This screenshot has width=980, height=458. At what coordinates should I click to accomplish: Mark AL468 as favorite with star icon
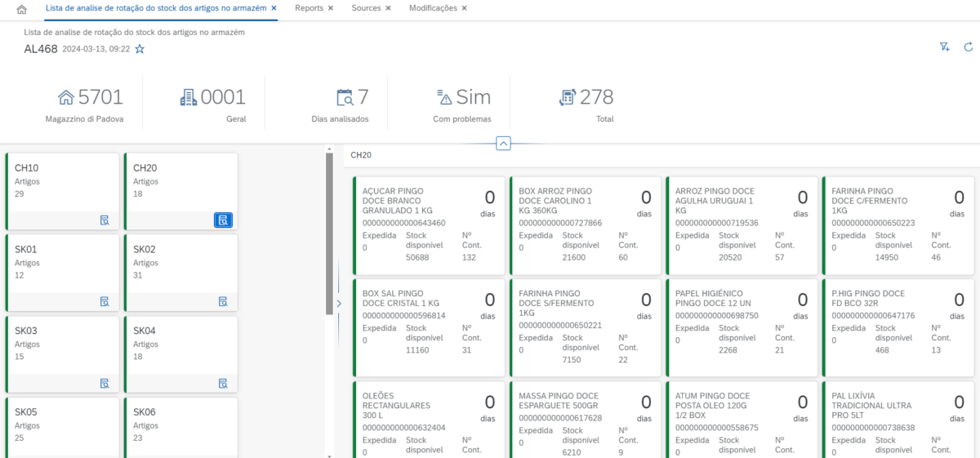pos(140,49)
